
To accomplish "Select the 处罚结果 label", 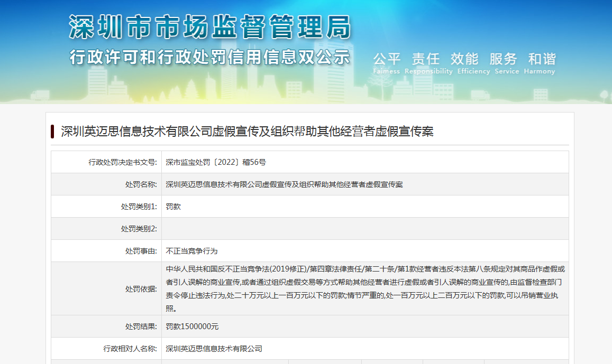I will click(x=141, y=326).
